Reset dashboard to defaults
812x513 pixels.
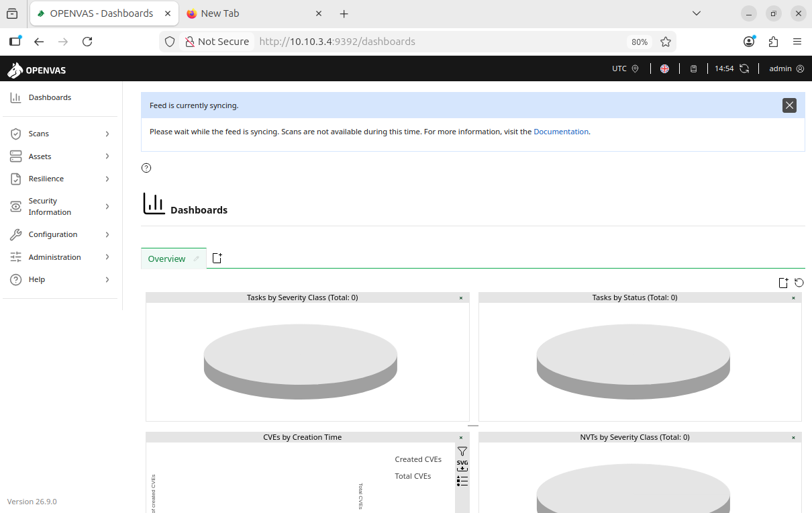(x=799, y=283)
